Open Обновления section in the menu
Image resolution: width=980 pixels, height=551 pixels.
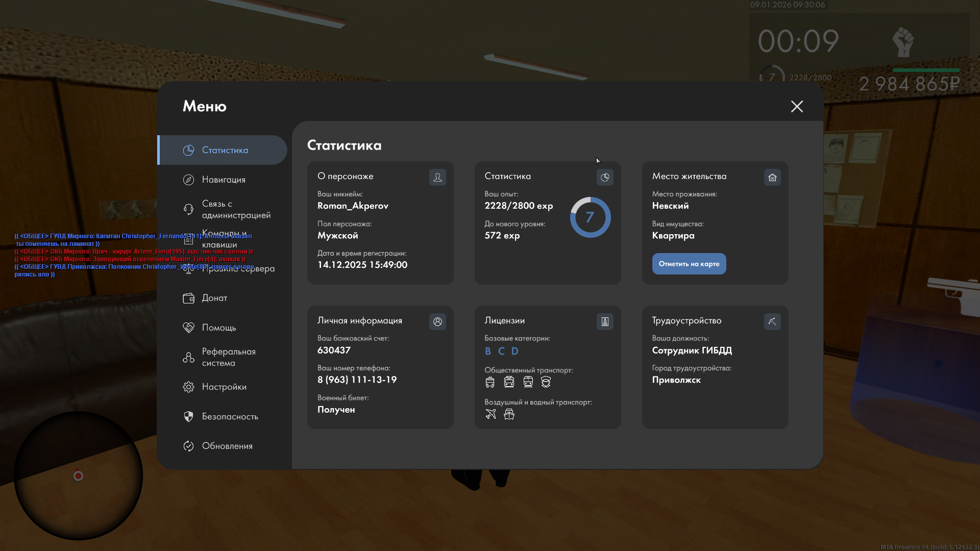tap(227, 446)
